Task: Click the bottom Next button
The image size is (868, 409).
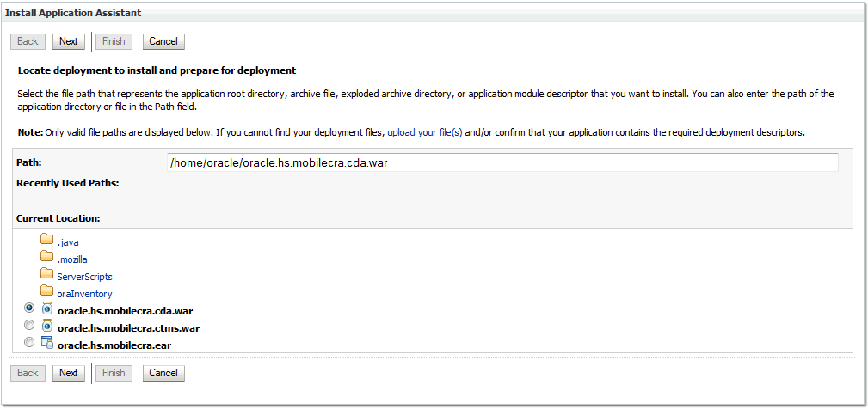Action: (69, 373)
